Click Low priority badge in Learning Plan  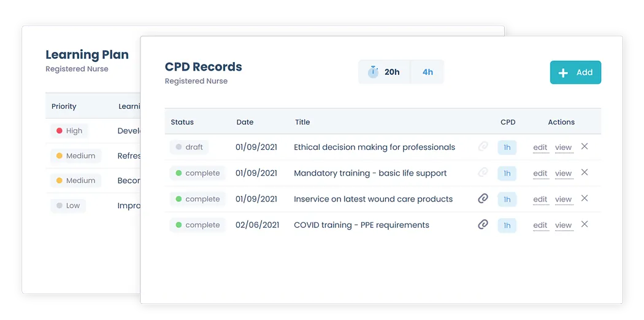point(69,206)
